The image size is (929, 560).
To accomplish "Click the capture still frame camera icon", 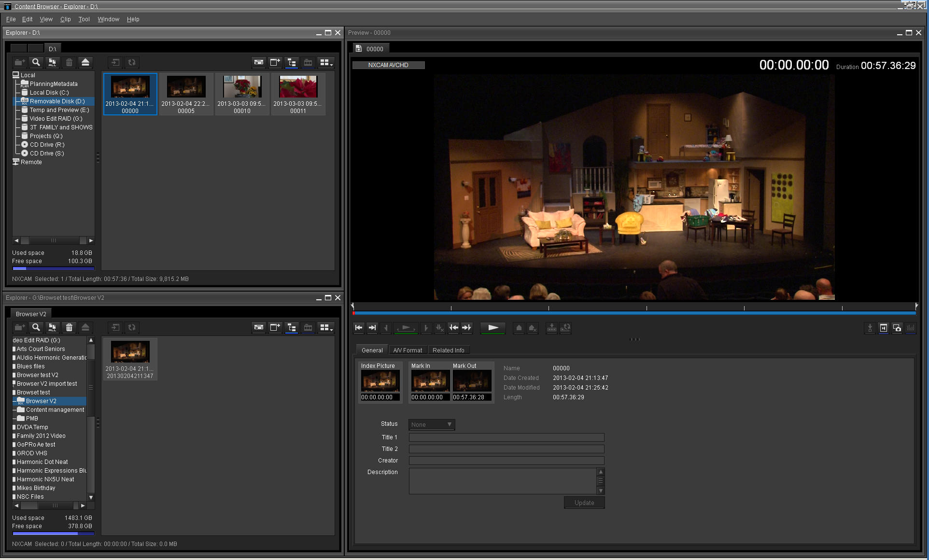I will [897, 328].
